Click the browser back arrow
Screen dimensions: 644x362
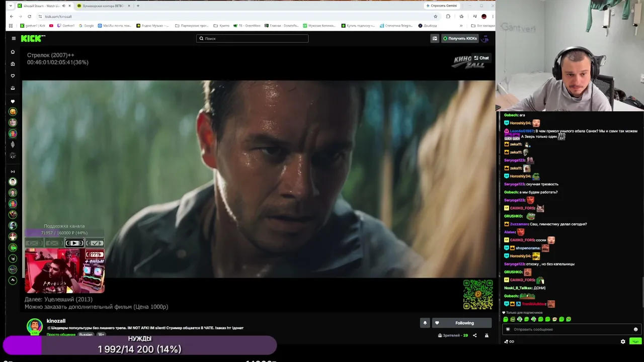(11, 16)
